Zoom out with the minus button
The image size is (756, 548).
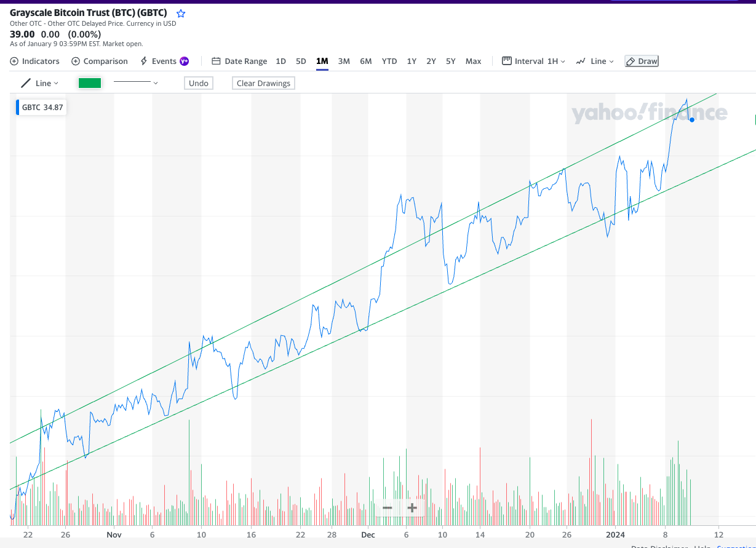click(388, 507)
